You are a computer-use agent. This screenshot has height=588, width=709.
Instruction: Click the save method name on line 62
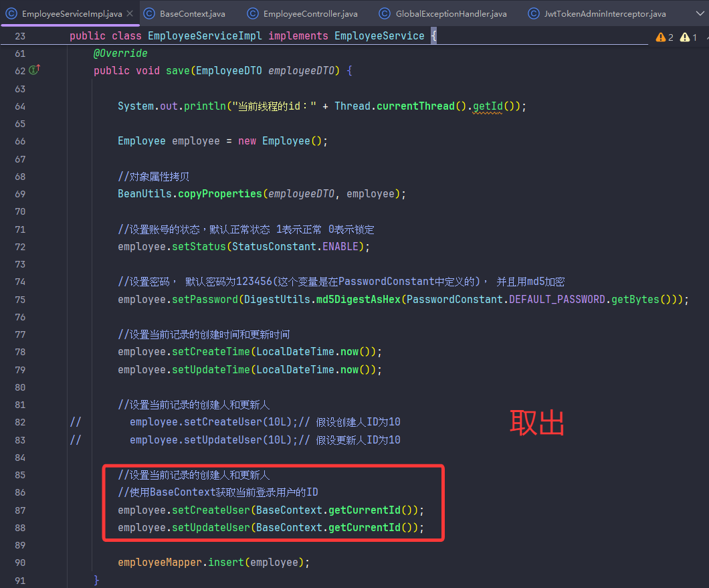[178, 70]
